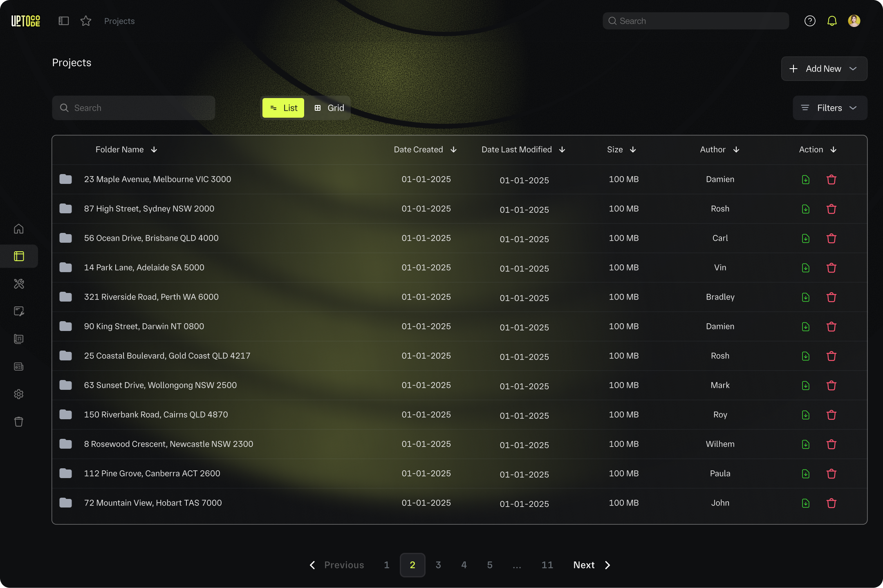Click the favorite star icon
Image resolution: width=883 pixels, height=588 pixels.
[x=86, y=21]
